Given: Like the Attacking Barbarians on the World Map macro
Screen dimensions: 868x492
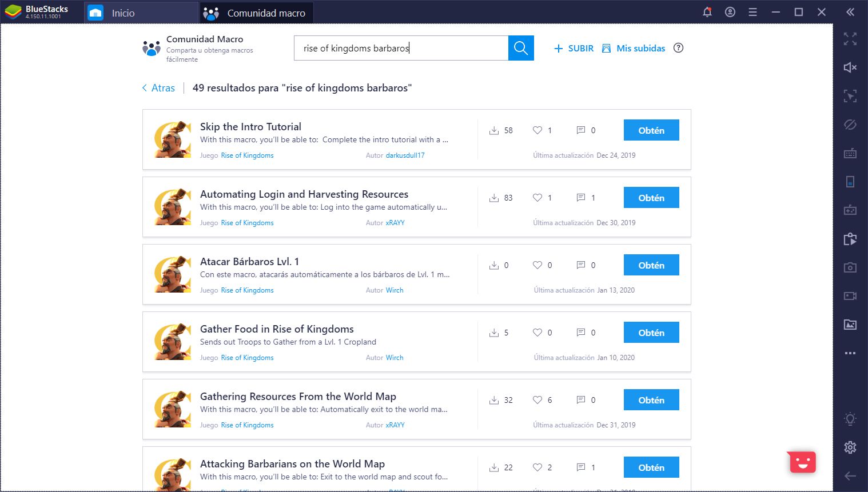Looking at the screenshot, I should pyautogui.click(x=537, y=467).
